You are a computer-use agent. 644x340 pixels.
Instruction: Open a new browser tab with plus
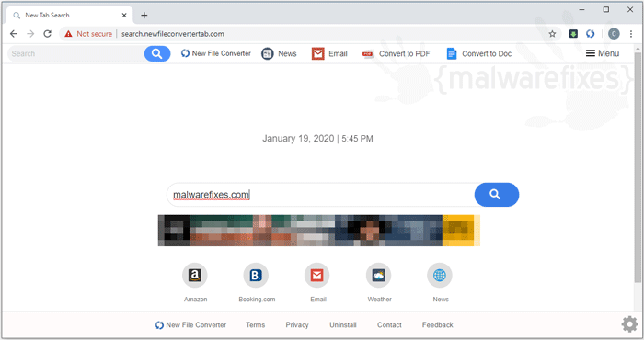pyautogui.click(x=144, y=16)
